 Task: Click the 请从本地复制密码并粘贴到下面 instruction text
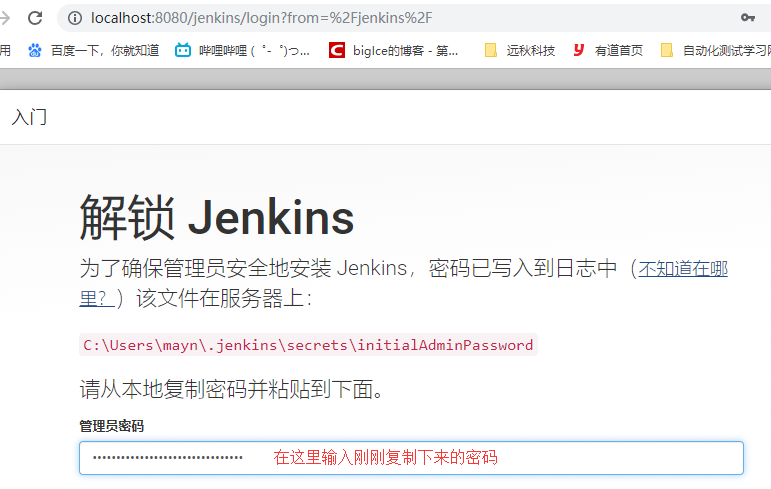coord(232,389)
